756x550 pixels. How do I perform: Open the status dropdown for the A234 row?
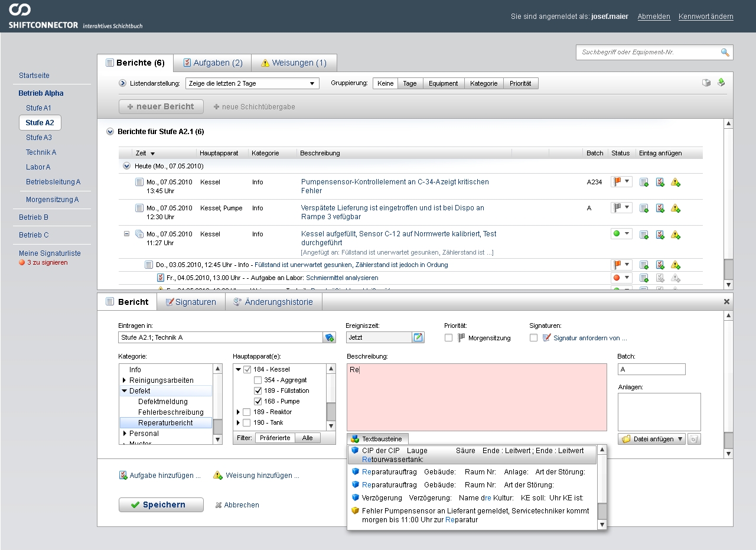pyautogui.click(x=621, y=182)
